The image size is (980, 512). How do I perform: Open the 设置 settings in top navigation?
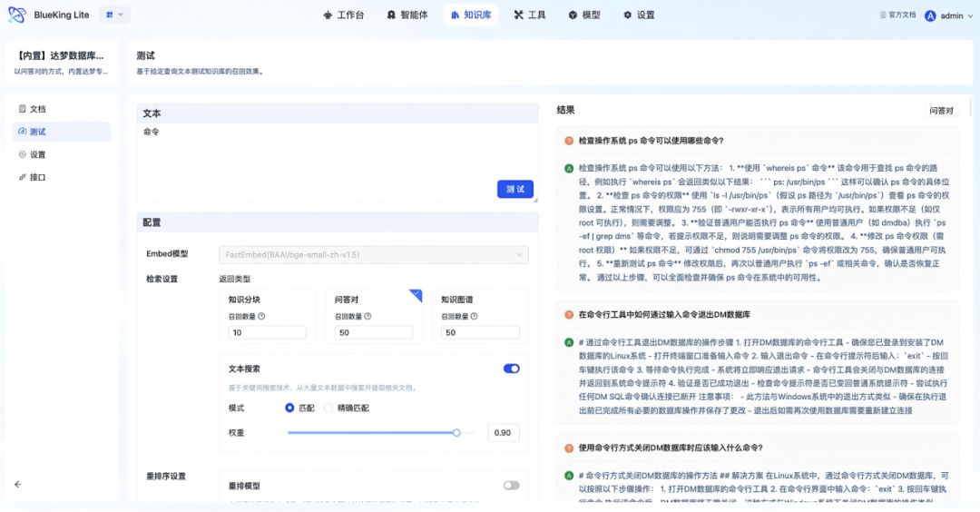coord(639,15)
